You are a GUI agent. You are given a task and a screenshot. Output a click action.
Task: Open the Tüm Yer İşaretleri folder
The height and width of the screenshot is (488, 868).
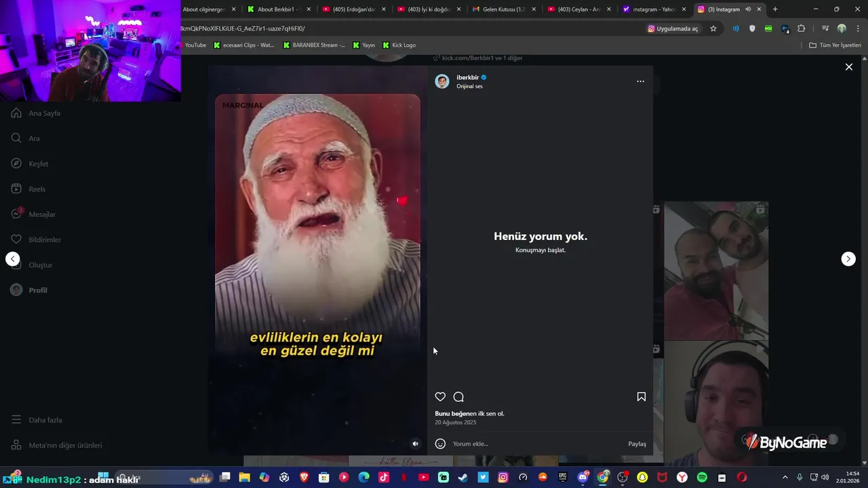835,45
